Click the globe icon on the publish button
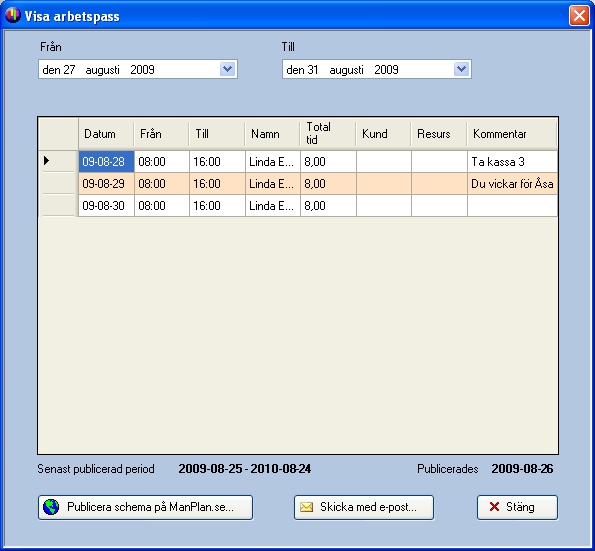Screen dimensions: 595x551 (51, 507)
